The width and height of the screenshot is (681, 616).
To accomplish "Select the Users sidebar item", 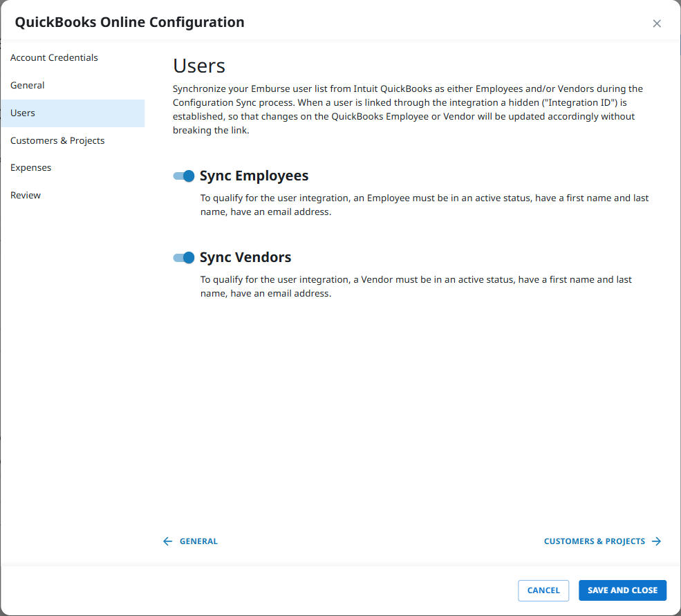I will click(72, 113).
